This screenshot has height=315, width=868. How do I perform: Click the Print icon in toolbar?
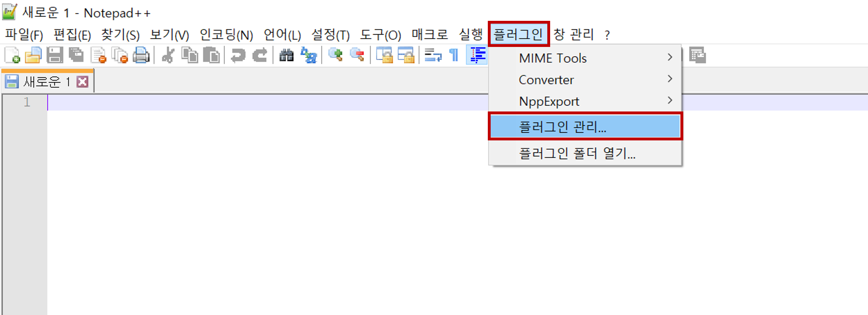click(141, 55)
